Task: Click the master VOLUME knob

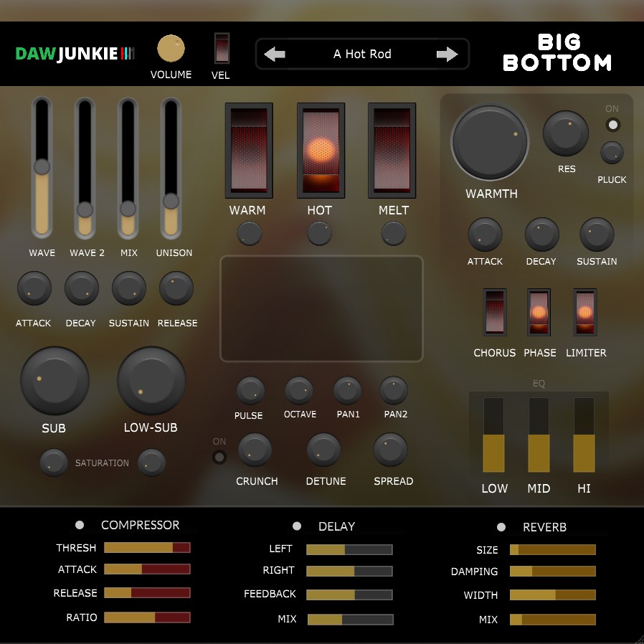Action: (171, 49)
